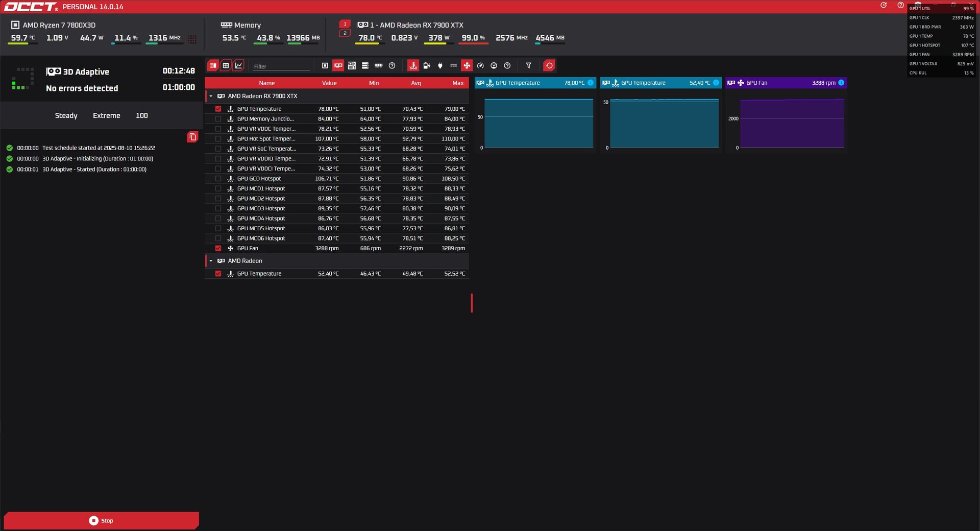
Task: Select the GPU MCD3 Hotspot row name
Action: click(x=261, y=208)
